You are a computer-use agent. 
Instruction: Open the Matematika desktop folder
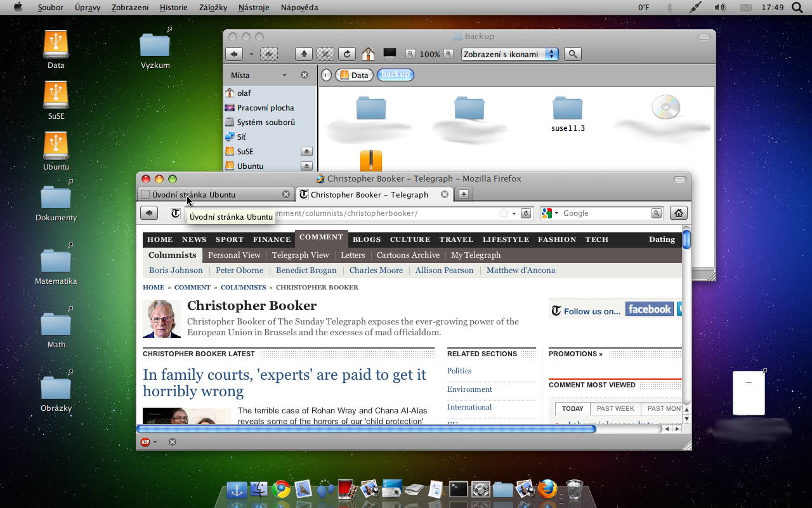[x=56, y=265]
